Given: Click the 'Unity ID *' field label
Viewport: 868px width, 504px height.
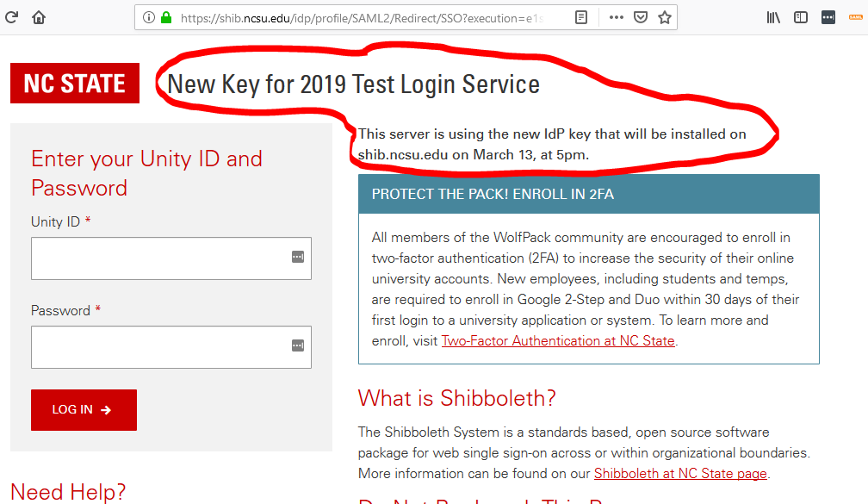Looking at the screenshot, I should point(61,221).
